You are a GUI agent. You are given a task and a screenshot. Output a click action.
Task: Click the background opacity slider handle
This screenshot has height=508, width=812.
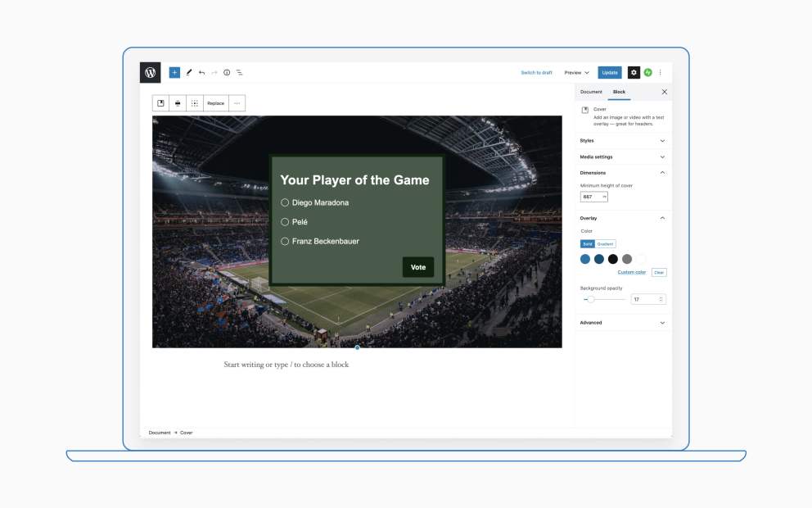coord(591,299)
